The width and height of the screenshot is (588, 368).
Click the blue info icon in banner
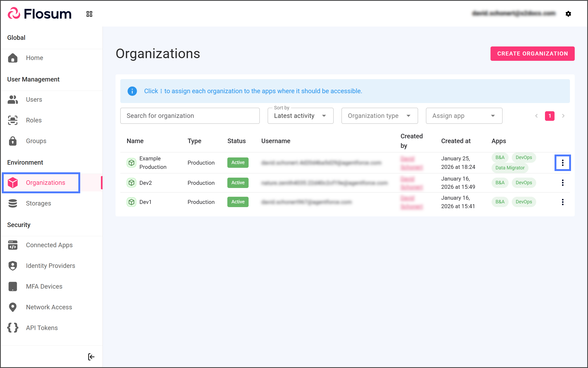click(x=132, y=91)
